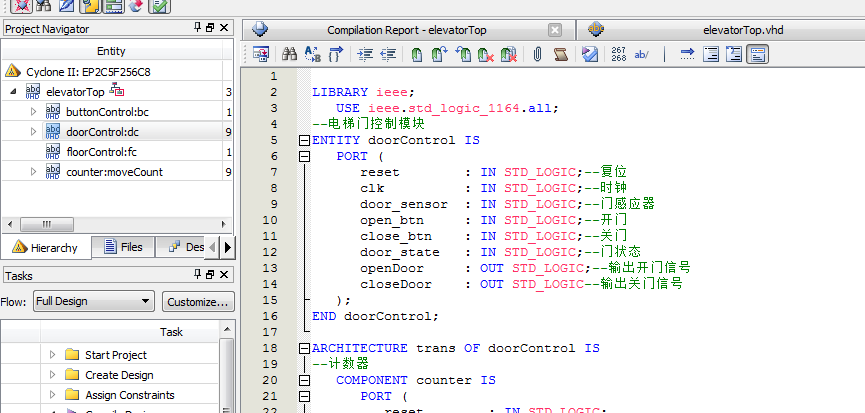Viewport: 865px width, 413px height.
Task: Click the Increase Indent toolbar icon
Action: tap(365, 54)
